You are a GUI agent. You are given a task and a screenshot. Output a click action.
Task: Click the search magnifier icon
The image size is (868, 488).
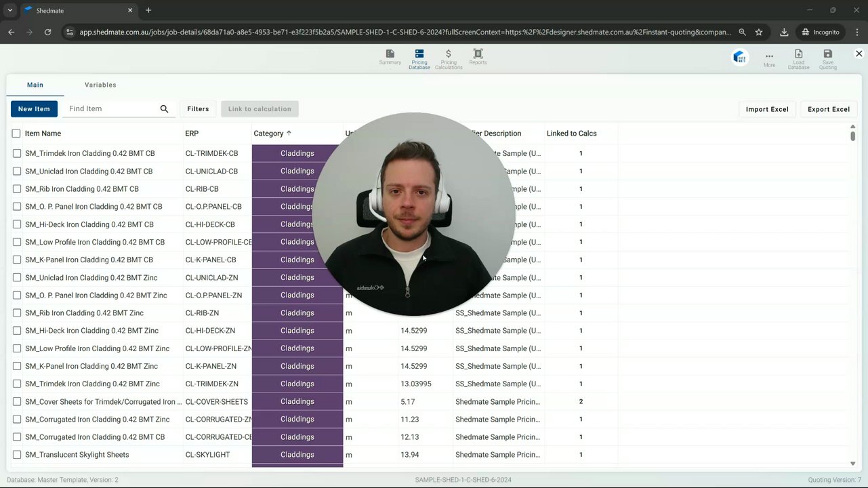[x=164, y=108]
